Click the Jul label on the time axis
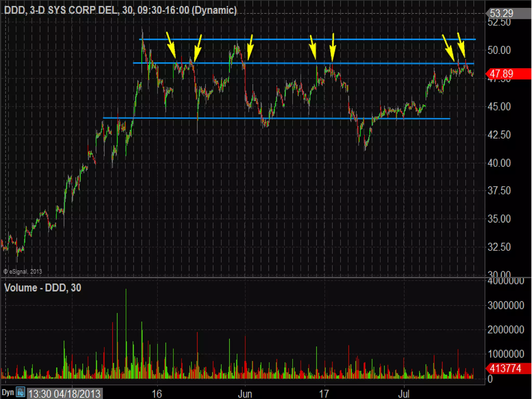Viewport: 532px width, 399px height. pos(404,394)
